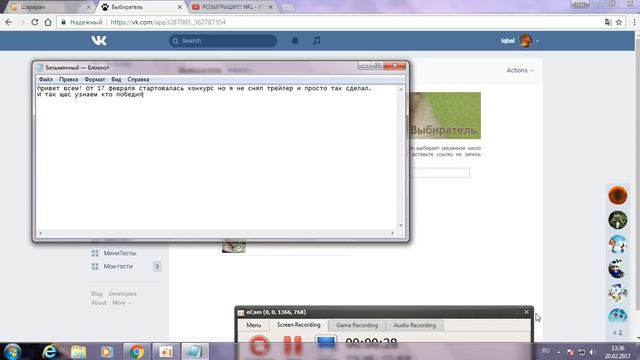The image size is (640, 360).
Task: Close the oCam window
Action: (x=526, y=312)
